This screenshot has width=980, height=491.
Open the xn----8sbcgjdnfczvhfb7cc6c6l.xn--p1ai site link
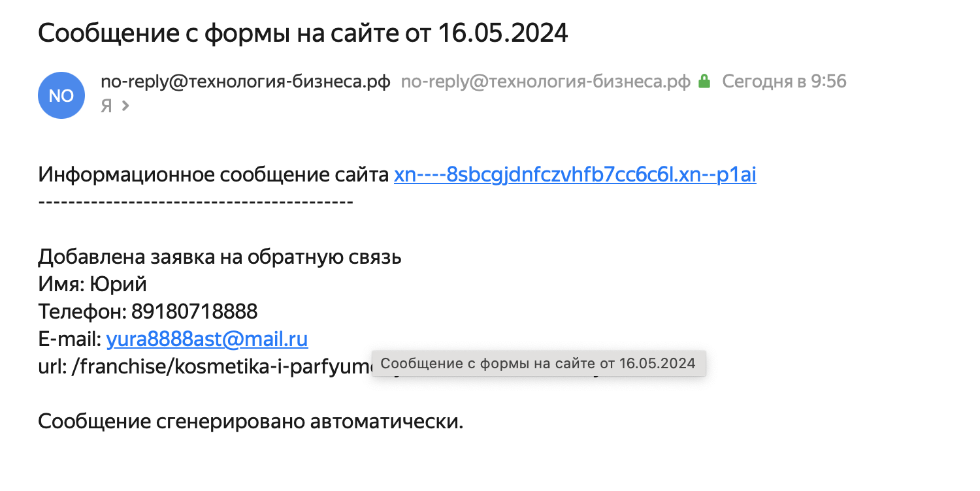click(575, 175)
